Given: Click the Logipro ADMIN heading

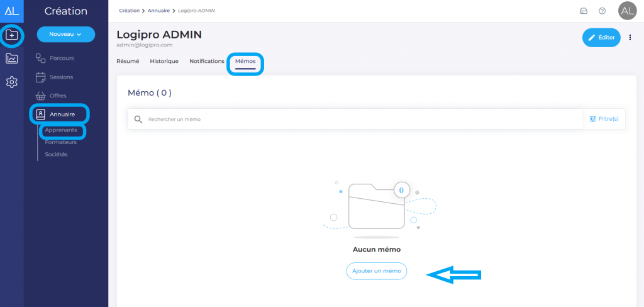Looking at the screenshot, I should 159,35.
